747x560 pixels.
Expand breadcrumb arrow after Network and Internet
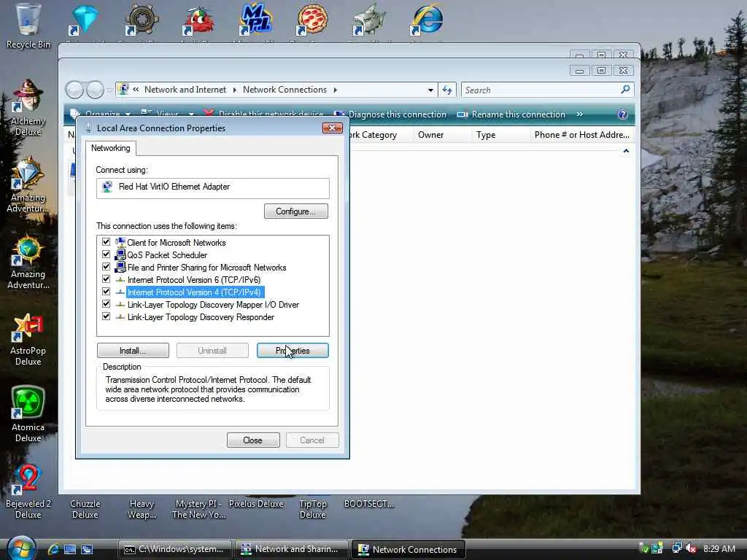(x=234, y=90)
